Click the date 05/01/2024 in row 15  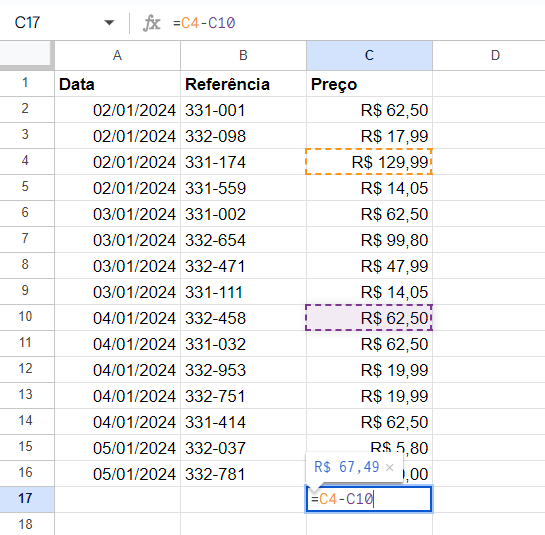coord(117,448)
